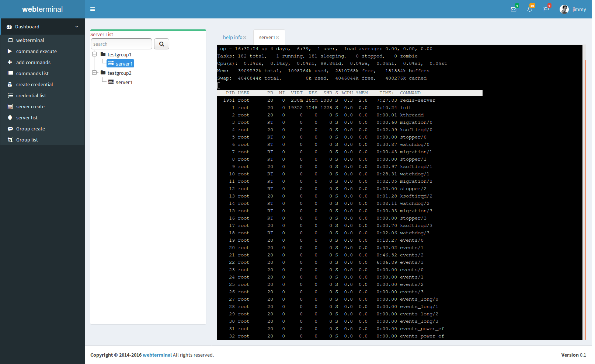
Task: Click jimmy's user avatar
Action: pyautogui.click(x=564, y=9)
